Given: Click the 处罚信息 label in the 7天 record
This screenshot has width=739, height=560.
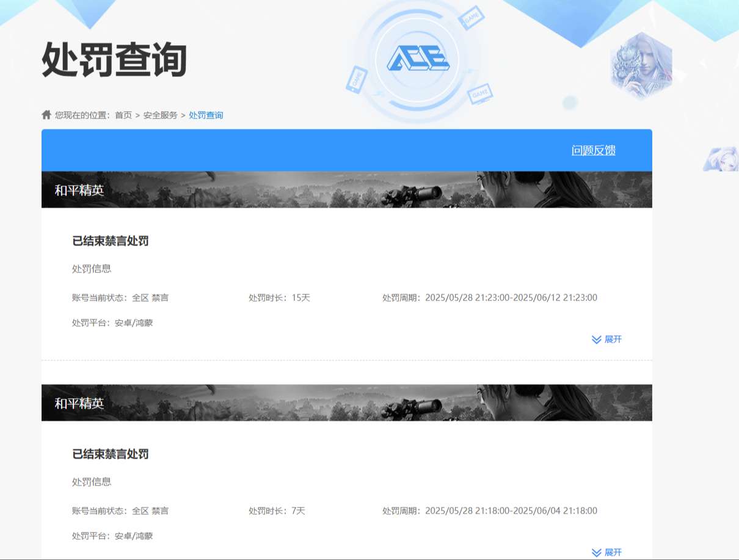Looking at the screenshot, I should [x=92, y=482].
